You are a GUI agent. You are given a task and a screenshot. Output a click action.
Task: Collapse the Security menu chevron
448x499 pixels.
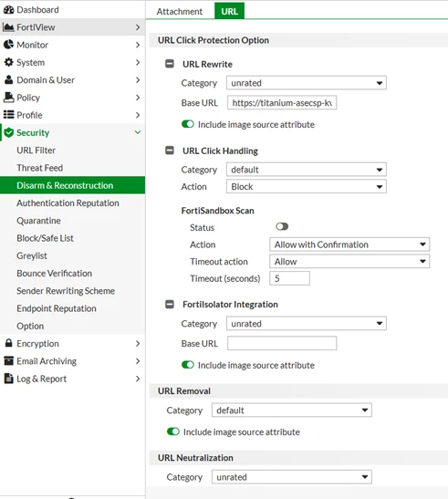coord(138,132)
